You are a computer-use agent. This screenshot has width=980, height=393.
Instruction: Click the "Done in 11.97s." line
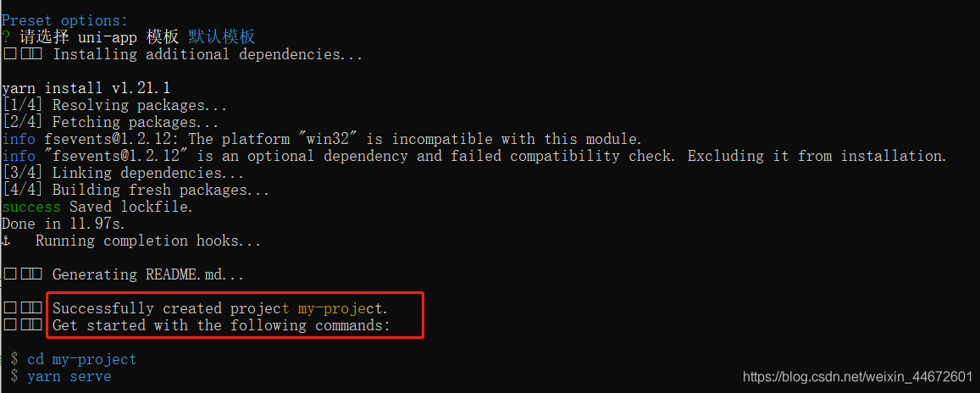click(x=64, y=224)
